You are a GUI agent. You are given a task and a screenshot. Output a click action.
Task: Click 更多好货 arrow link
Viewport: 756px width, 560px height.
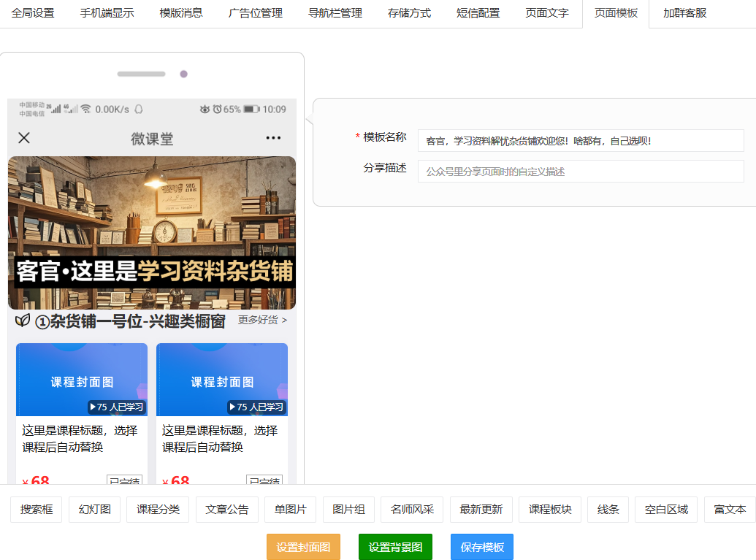262,320
